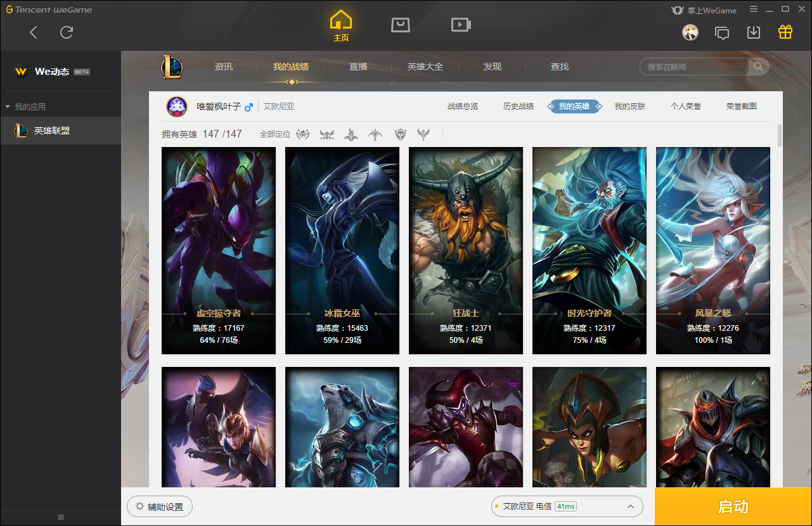Open the download manager icon

[754, 32]
